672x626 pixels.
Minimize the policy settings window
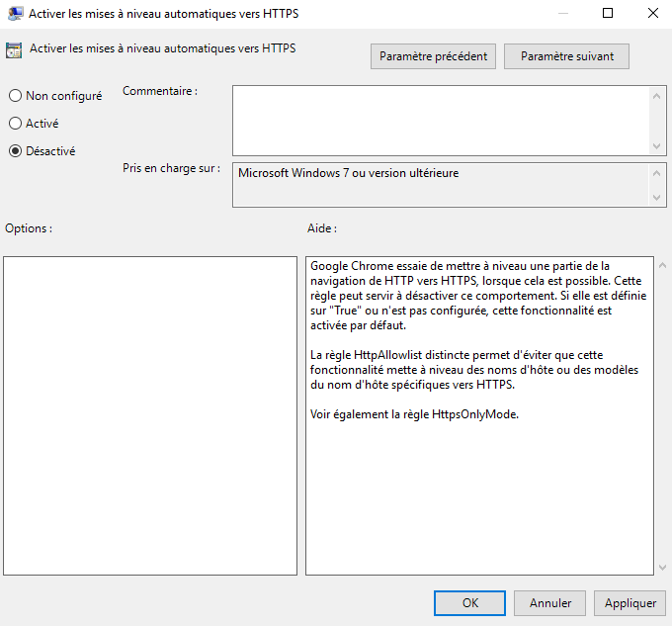coord(561,13)
